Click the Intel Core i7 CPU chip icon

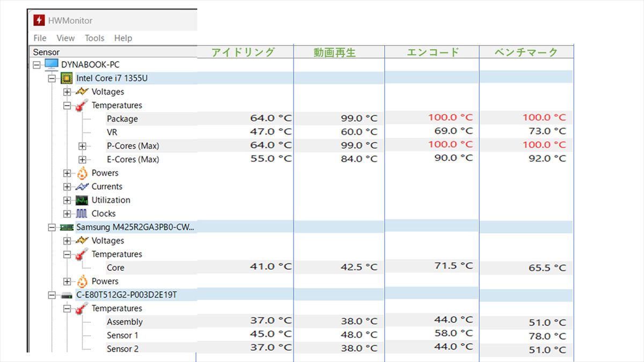tap(67, 78)
